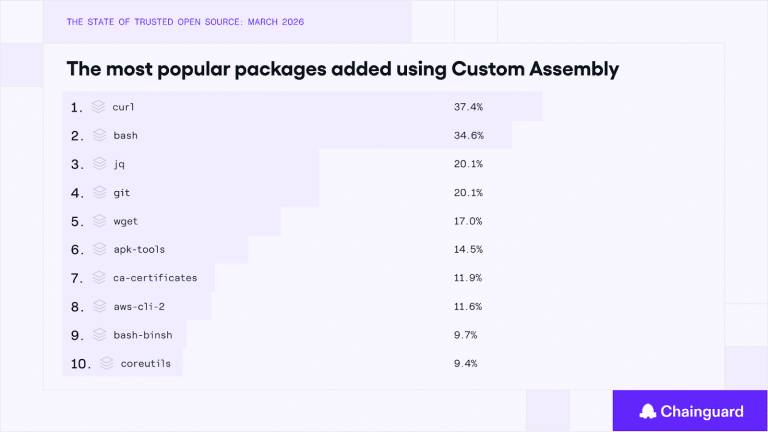This screenshot has width=768, height=432.
Task: Select the layers icon next to wget
Action: point(99,220)
